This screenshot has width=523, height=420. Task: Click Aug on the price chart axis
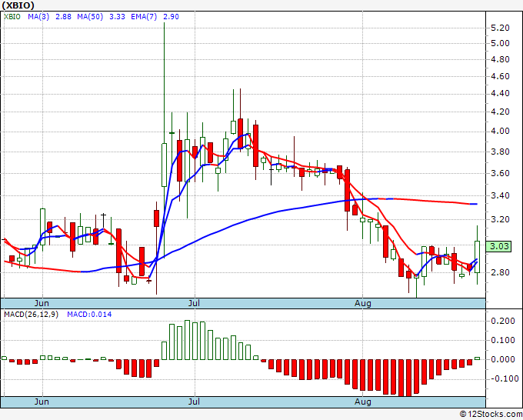(x=362, y=303)
